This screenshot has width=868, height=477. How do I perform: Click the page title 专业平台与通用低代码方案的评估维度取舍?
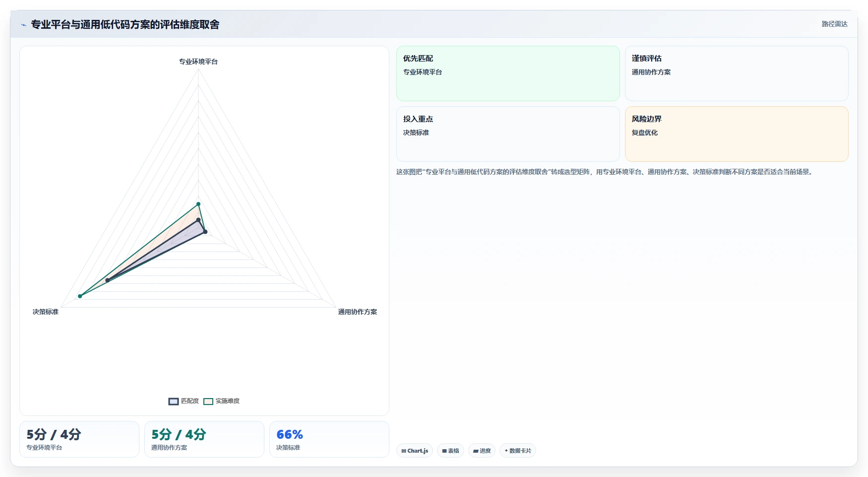tap(125, 25)
